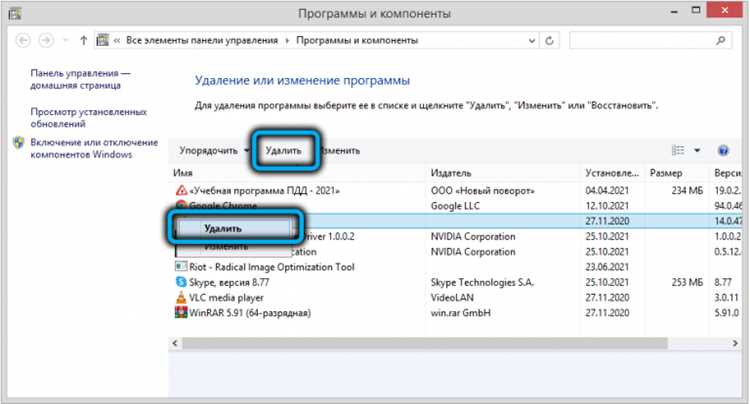This screenshot has width=750, height=404.
Task: Click the scroll left arrow
Action: point(175,343)
